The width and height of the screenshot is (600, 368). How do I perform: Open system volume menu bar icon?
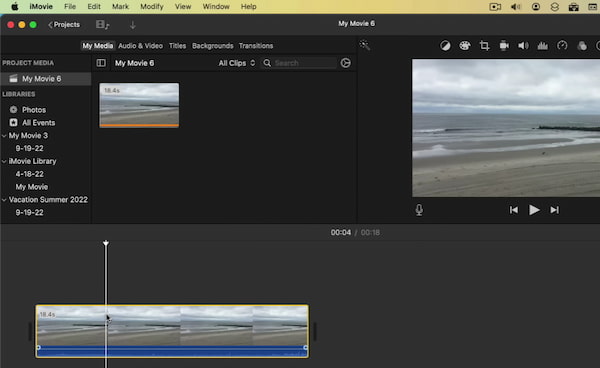click(x=515, y=7)
